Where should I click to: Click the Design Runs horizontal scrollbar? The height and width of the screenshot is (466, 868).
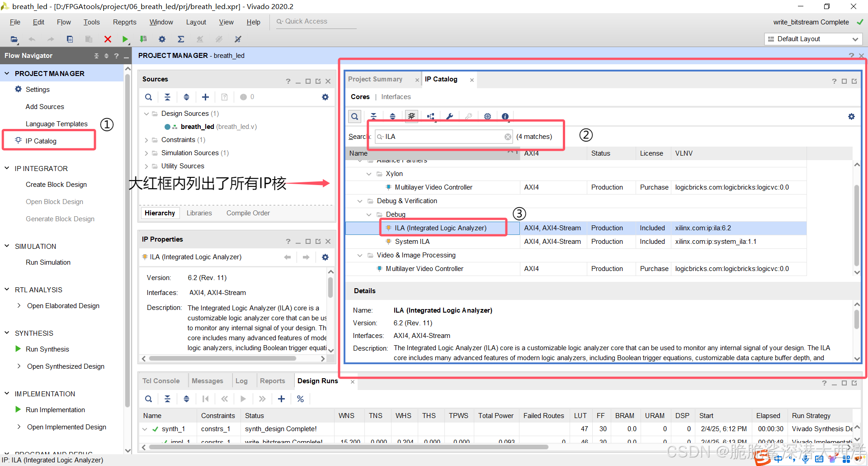(349, 447)
